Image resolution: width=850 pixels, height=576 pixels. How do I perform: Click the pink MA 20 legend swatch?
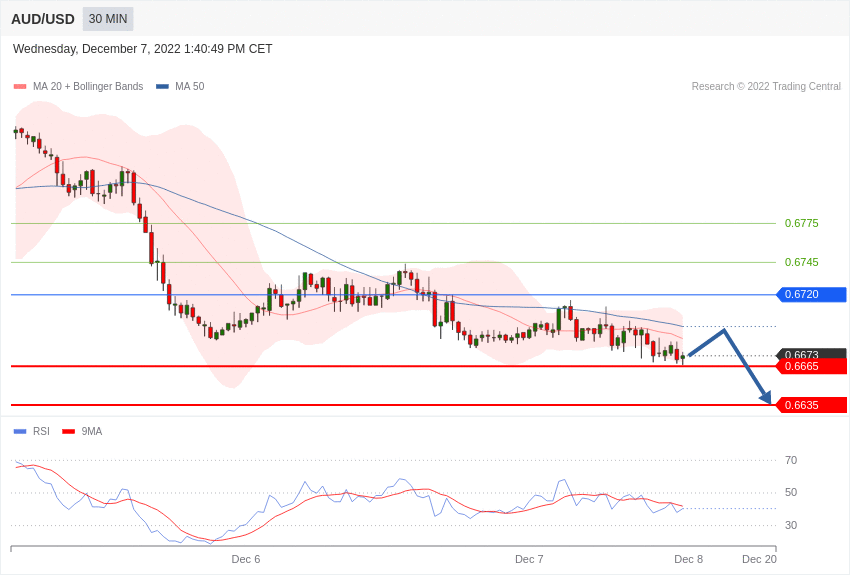(x=20, y=87)
